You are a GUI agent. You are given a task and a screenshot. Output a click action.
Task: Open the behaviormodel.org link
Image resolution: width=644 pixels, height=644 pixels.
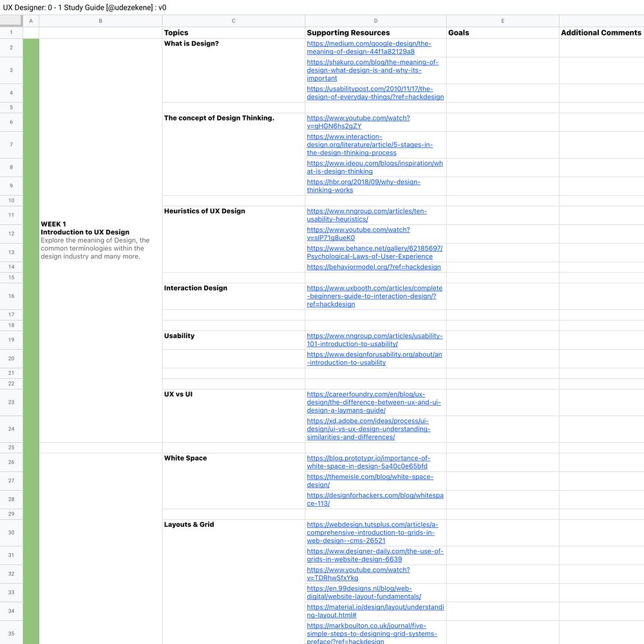374,267
